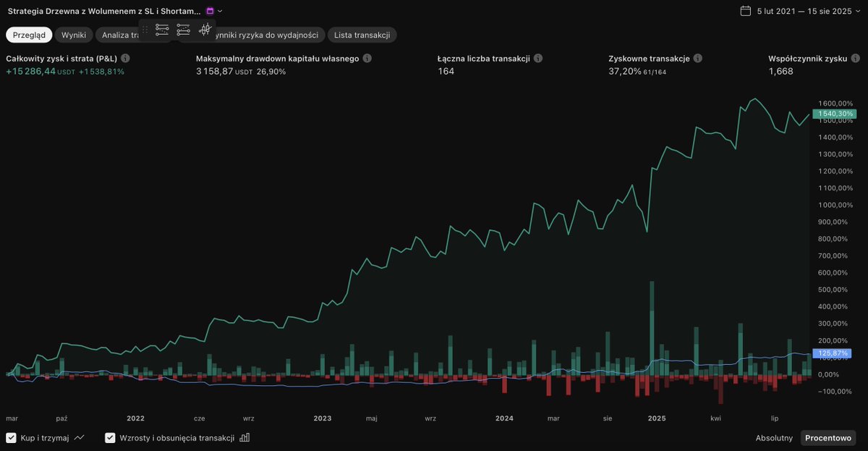This screenshot has width=868, height=451.
Task: Click the calendar icon next to date range
Action: pyautogui.click(x=746, y=11)
